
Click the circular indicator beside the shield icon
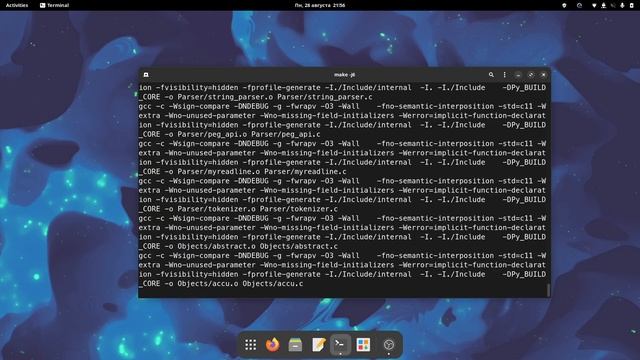pyautogui.click(x=579, y=5)
